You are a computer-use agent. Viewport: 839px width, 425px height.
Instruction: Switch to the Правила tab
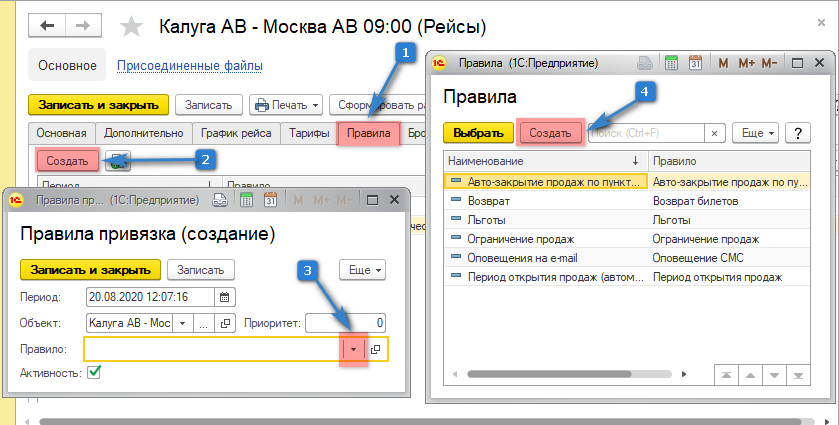click(369, 133)
